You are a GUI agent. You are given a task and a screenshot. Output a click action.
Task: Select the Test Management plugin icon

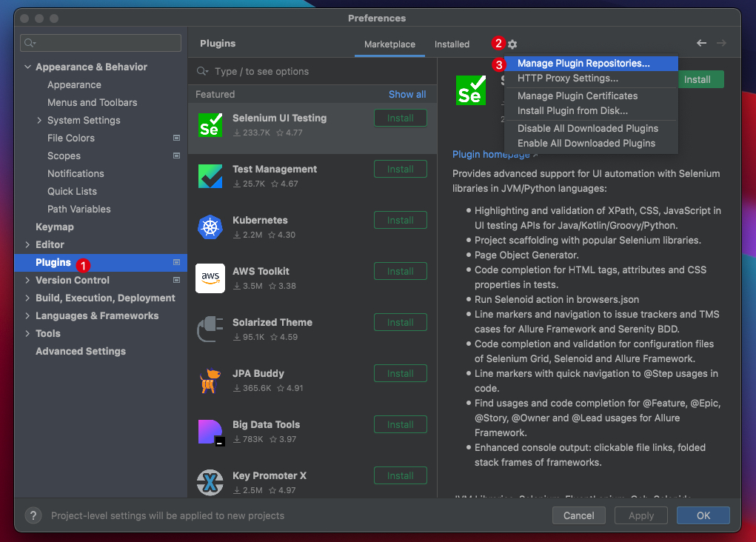point(210,176)
